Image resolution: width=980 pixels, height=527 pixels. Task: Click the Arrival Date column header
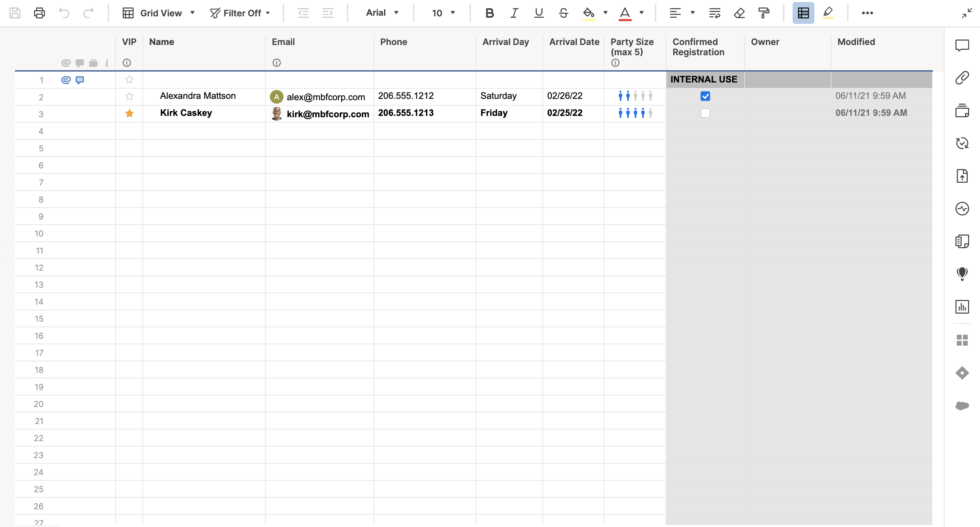point(574,42)
